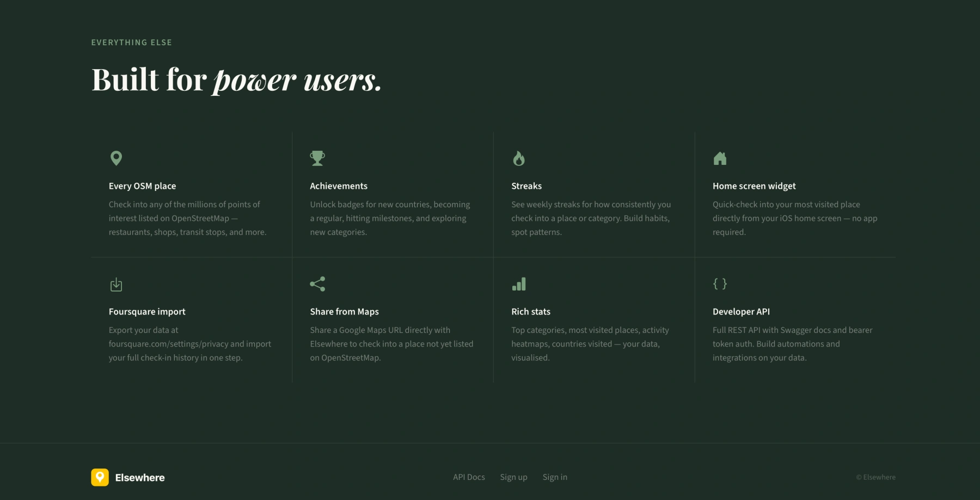Click the share icon above Share from Maps

click(317, 284)
